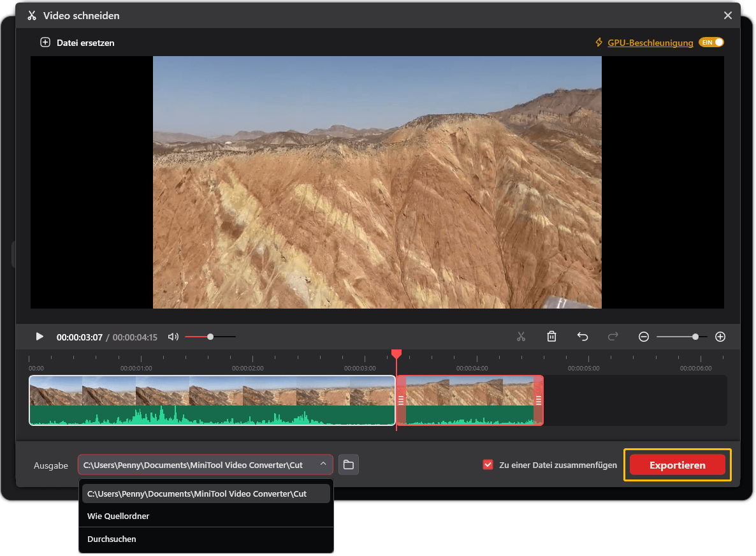Click the red playhead marker on timeline
This screenshot has width=756, height=556.
tap(396, 355)
